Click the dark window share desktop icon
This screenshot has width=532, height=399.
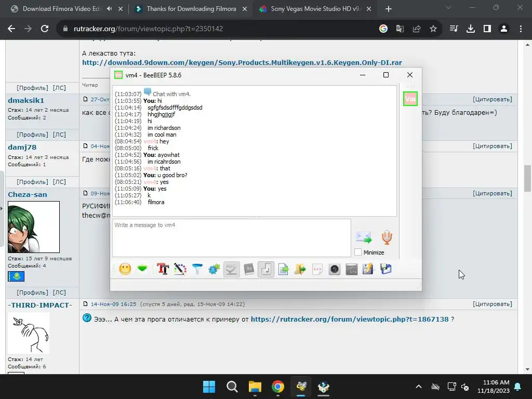click(x=352, y=269)
